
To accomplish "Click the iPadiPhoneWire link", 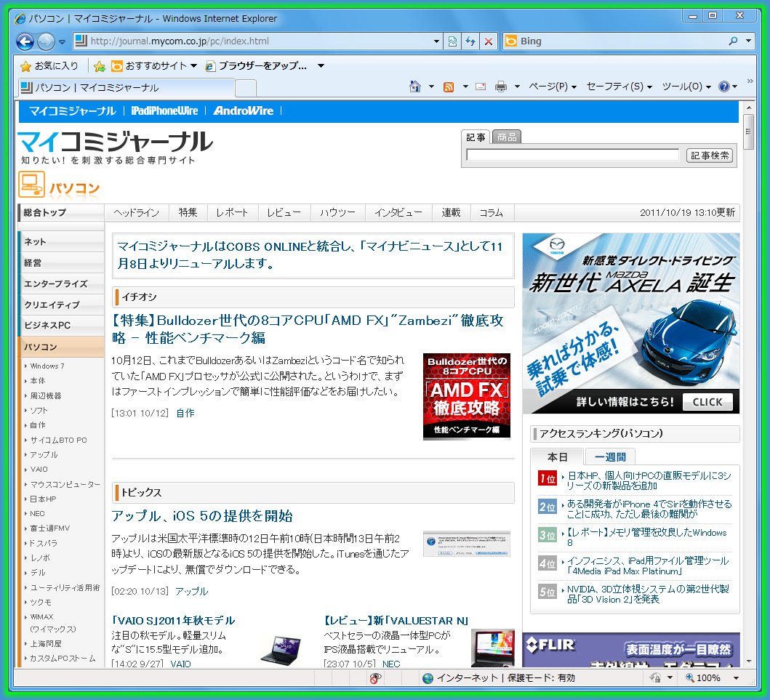I will click(x=164, y=111).
